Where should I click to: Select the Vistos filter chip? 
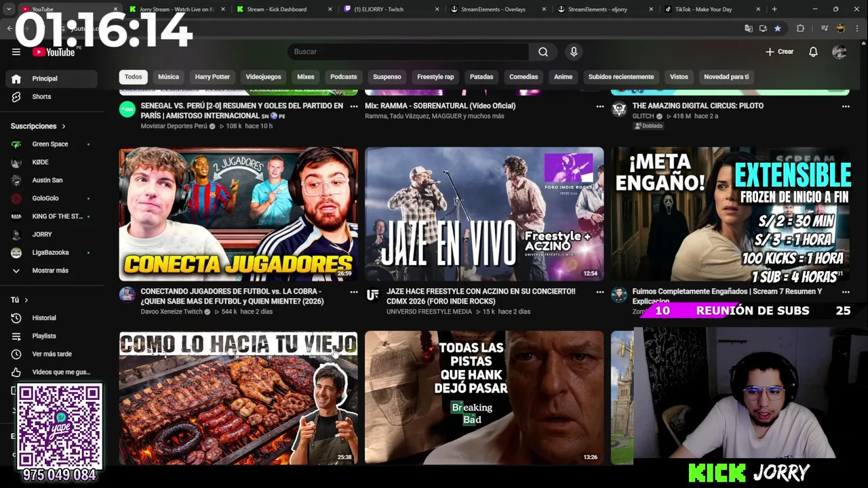point(679,77)
